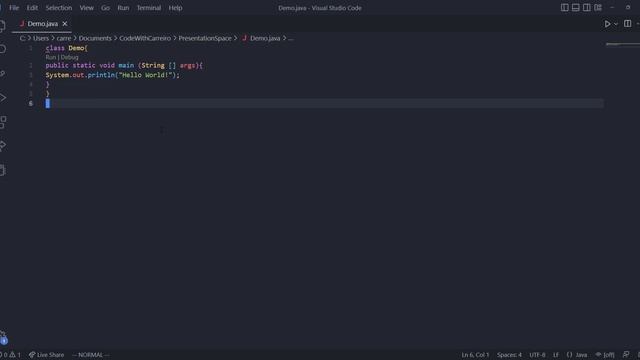The height and width of the screenshot is (360, 640).
Task: Open the Edit menu
Action: (x=32, y=8)
